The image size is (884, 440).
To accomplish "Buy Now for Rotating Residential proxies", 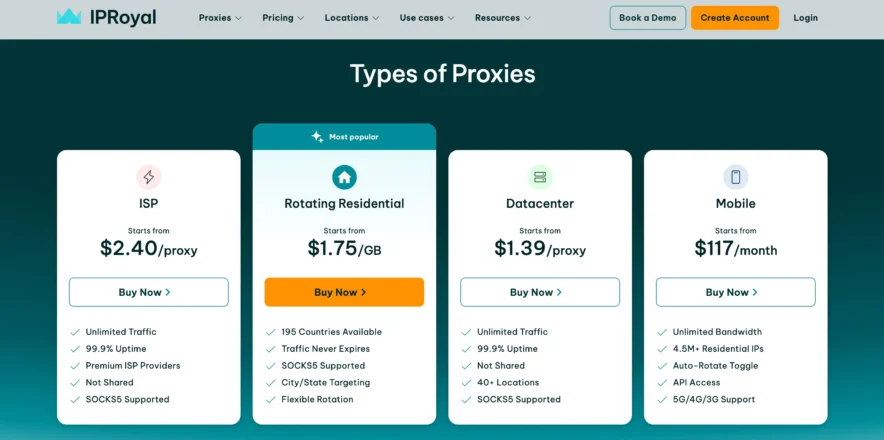I will tap(344, 292).
